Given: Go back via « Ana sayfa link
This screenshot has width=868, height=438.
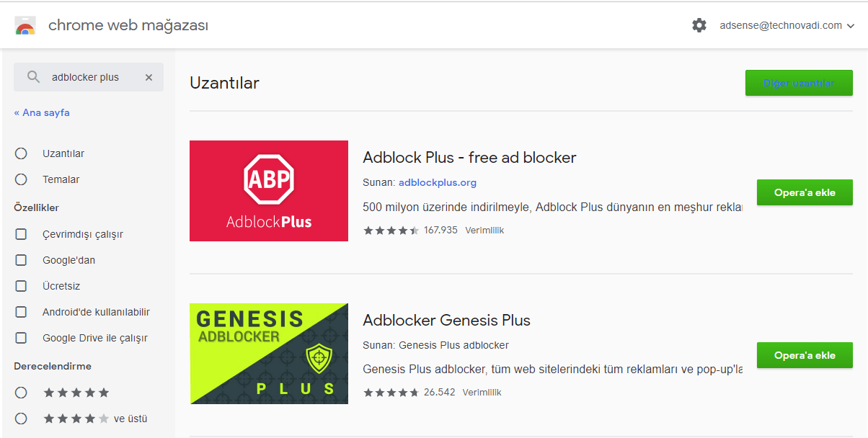Looking at the screenshot, I should tap(42, 112).
